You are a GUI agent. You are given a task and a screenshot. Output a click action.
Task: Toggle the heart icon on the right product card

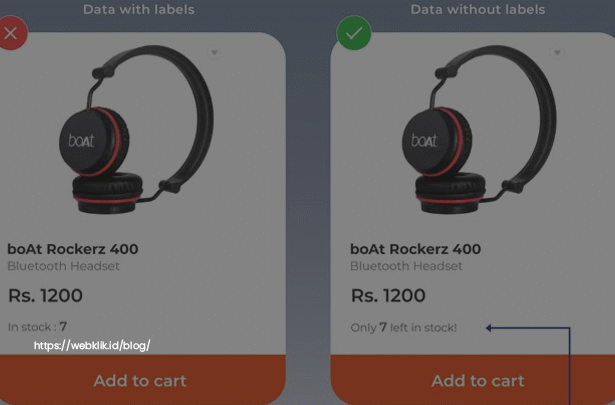click(557, 52)
